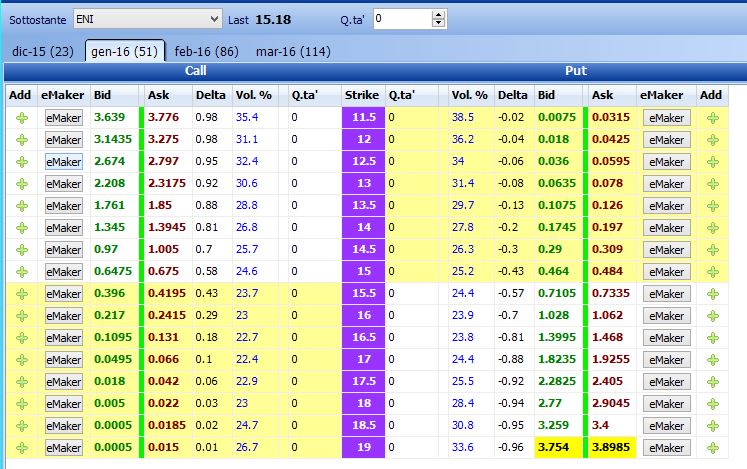Add the 11.5 strike put option
This screenshot has height=469, width=747.
tap(713, 118)
